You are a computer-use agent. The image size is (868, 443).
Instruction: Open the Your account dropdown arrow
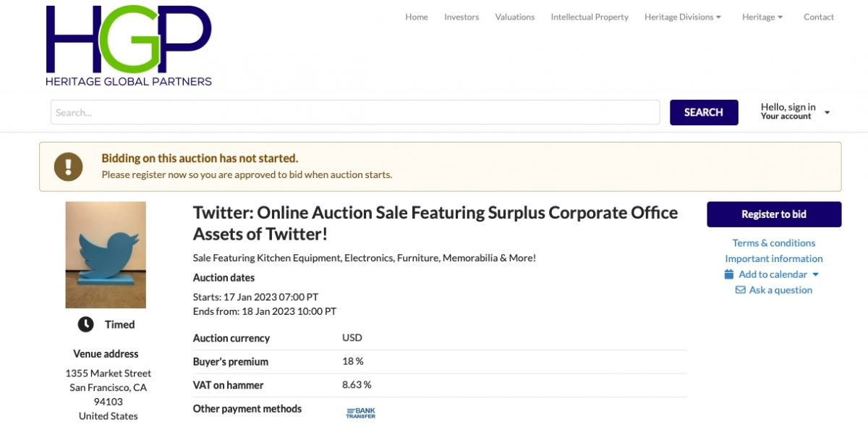point(827,113)
